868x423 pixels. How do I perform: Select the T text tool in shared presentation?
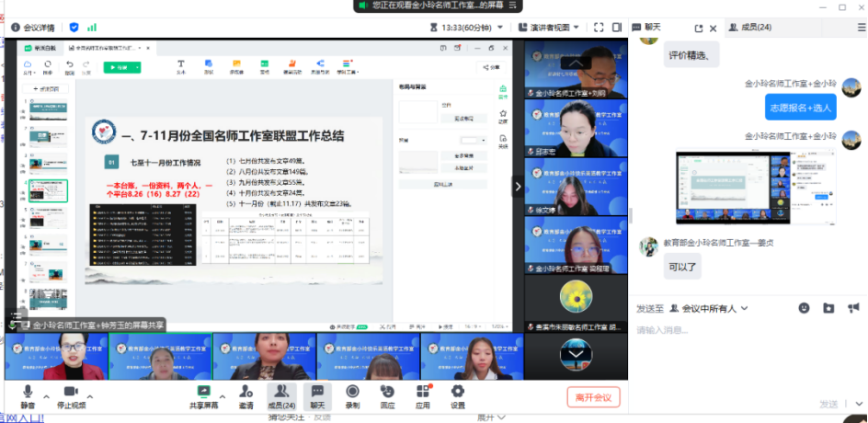180,67
